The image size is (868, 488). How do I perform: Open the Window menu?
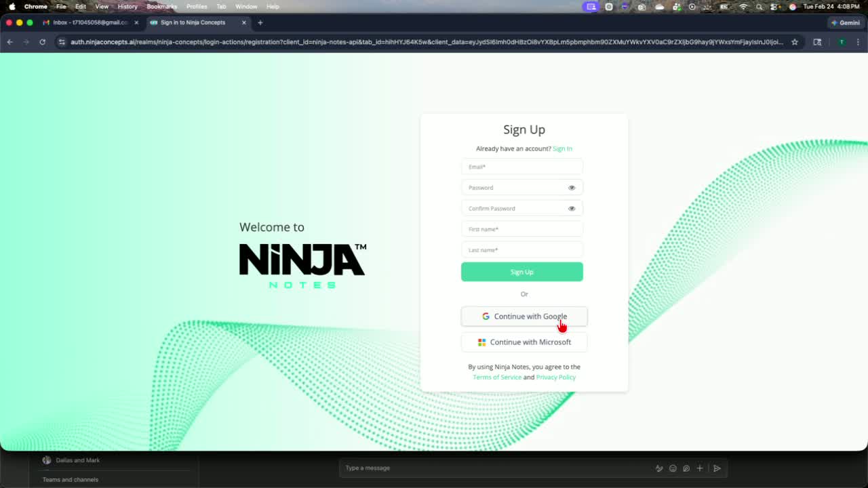coord(246,6)
